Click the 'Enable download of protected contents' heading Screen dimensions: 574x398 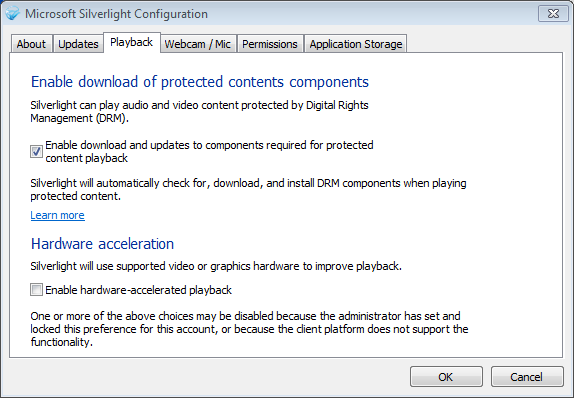point(200,82)
